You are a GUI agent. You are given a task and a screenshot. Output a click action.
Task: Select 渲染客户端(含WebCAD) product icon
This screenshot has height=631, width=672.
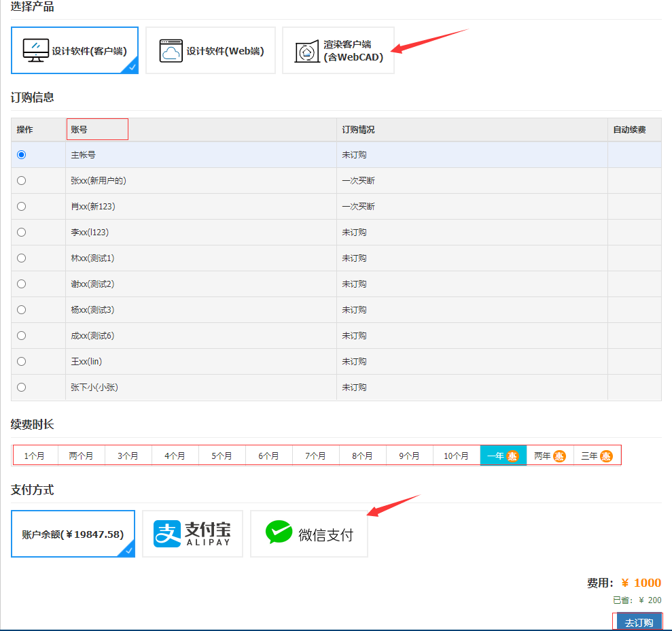coord(307,52)
